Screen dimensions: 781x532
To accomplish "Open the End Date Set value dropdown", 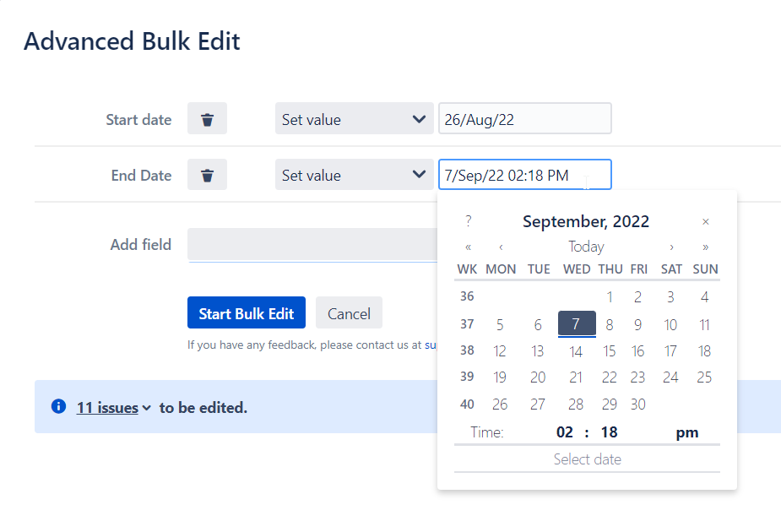I will click(354, 174).
